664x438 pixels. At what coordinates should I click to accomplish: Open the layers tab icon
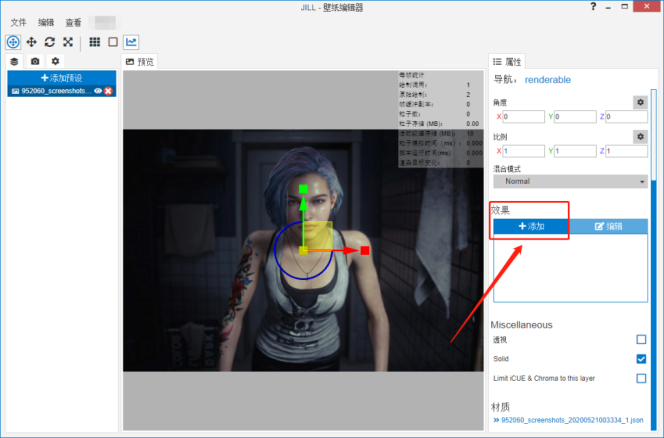[x=14, y=61]
